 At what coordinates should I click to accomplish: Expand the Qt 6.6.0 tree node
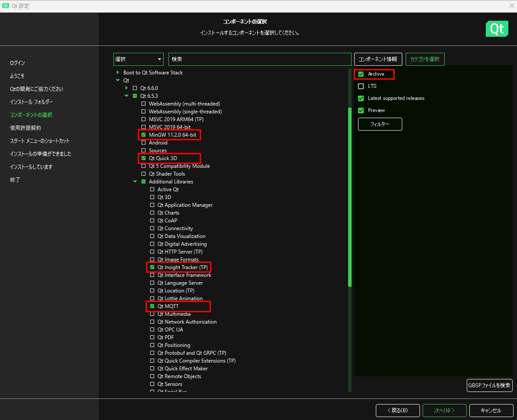tap(126, 88)
